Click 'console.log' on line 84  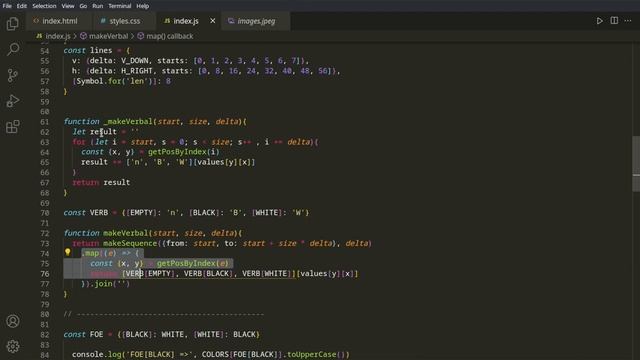pyautogui.click(x=97, y=354)
